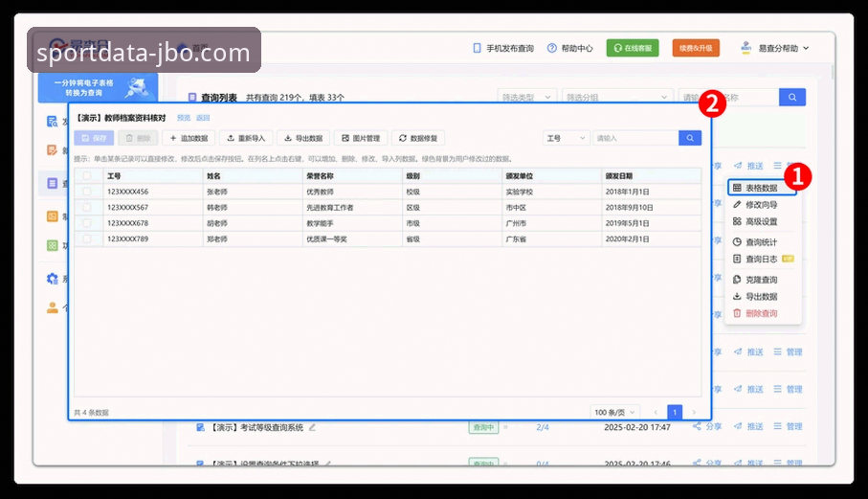
Task: Click the 预览 link beside the title
Action: [184, 118]
